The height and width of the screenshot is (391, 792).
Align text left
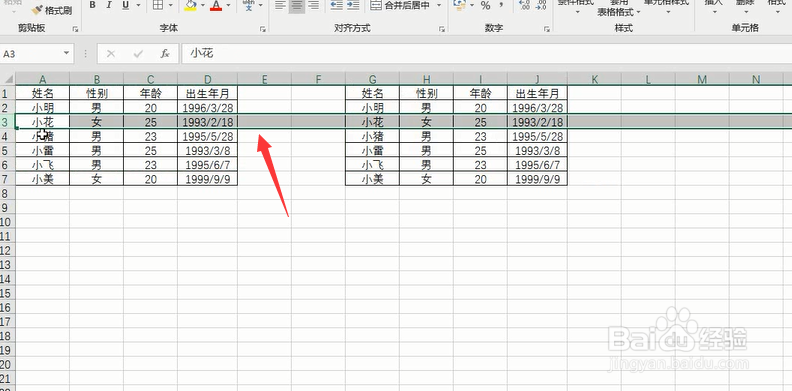click(x=280, y=5)
